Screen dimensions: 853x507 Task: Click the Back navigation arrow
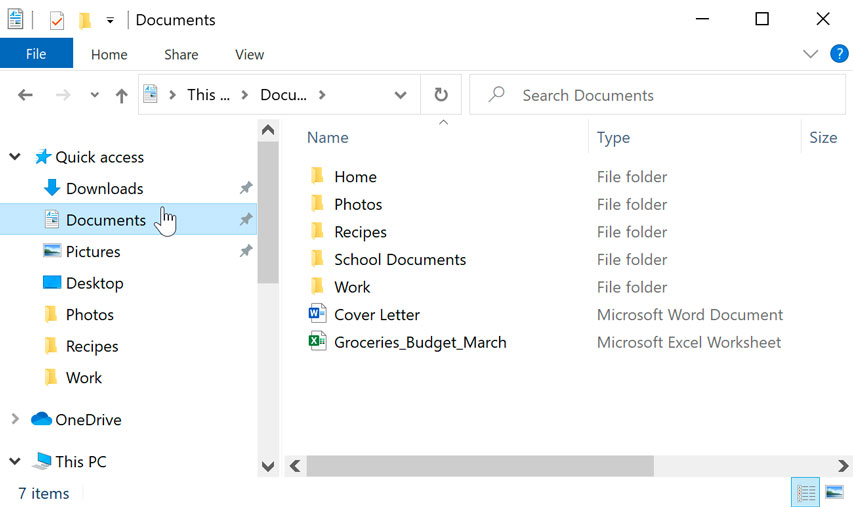coord(26,96)
